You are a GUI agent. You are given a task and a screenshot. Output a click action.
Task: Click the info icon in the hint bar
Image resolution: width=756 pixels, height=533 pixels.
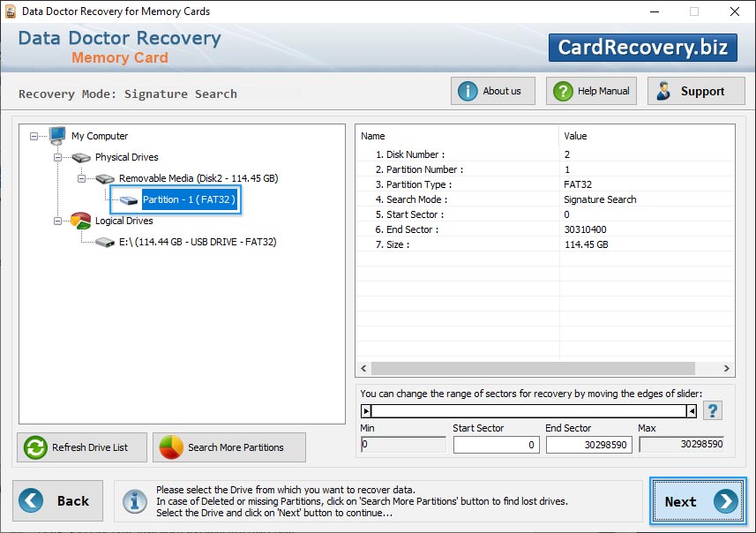(x=134, y=501)
